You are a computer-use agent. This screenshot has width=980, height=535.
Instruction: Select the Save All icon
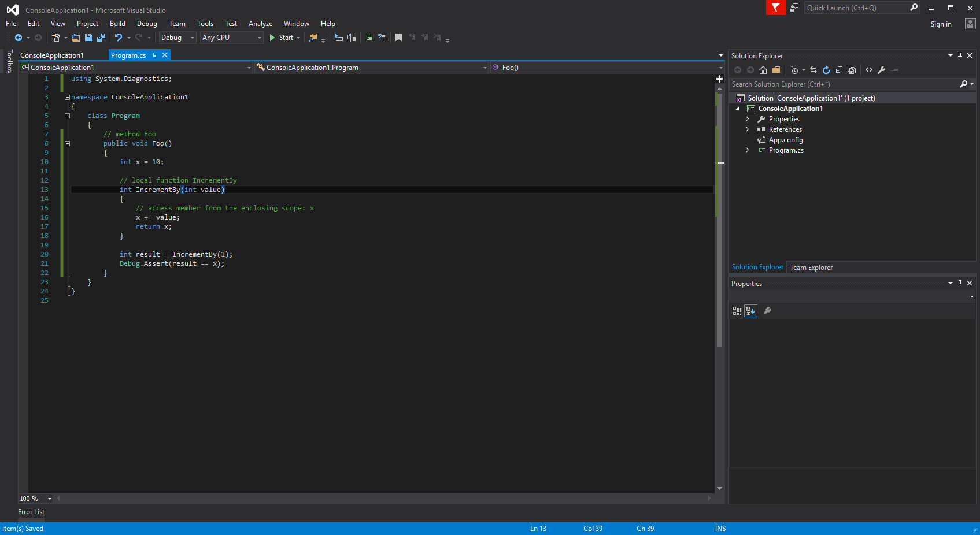pyautogui.click(x=101, y=37)
